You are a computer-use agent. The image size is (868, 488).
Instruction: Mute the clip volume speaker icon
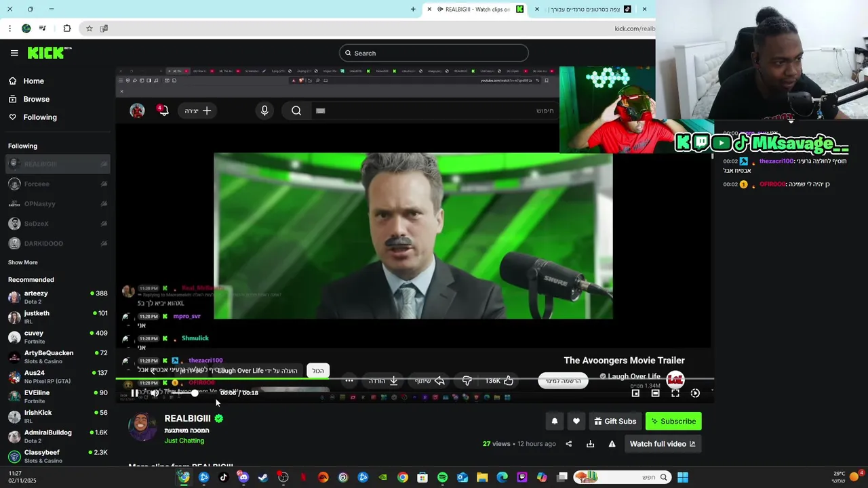click(x=155, y=393)
